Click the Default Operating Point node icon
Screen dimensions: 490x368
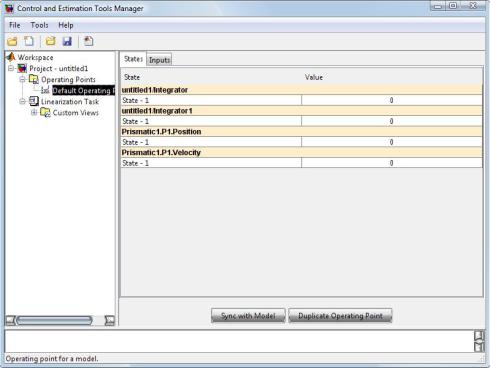(x=45, y=90)
